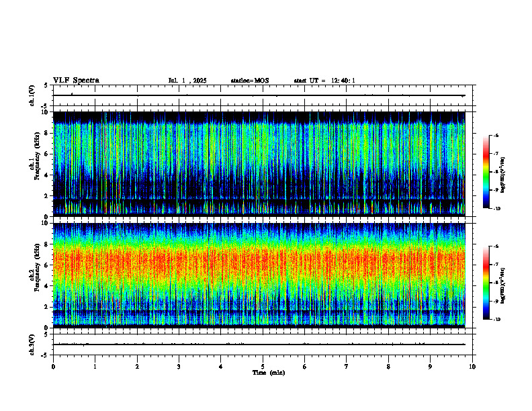532x411 pixels.
Task: Click the "-10" label on ch.1 color scale
Action: (497, 209)
